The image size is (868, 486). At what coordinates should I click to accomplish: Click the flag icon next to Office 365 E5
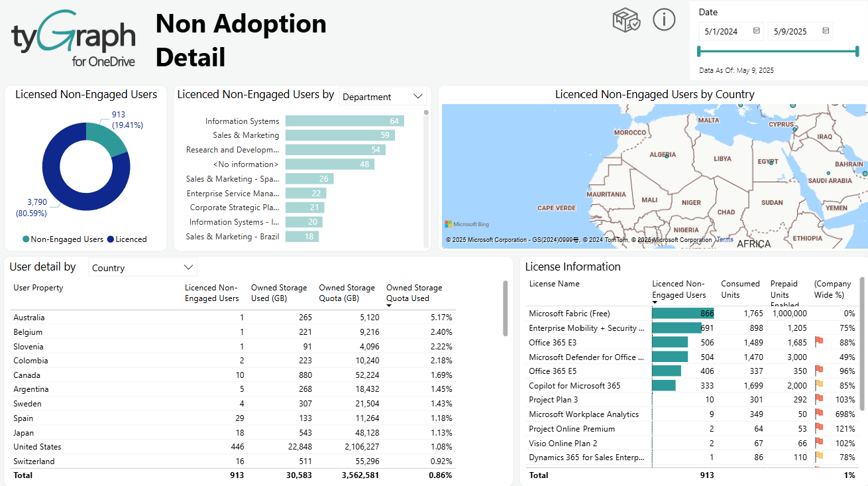pos(819,371)
